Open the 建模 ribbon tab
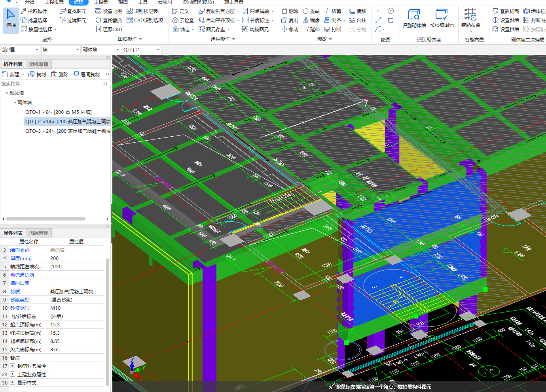This screenshot has width=546, height=392. 79,2
